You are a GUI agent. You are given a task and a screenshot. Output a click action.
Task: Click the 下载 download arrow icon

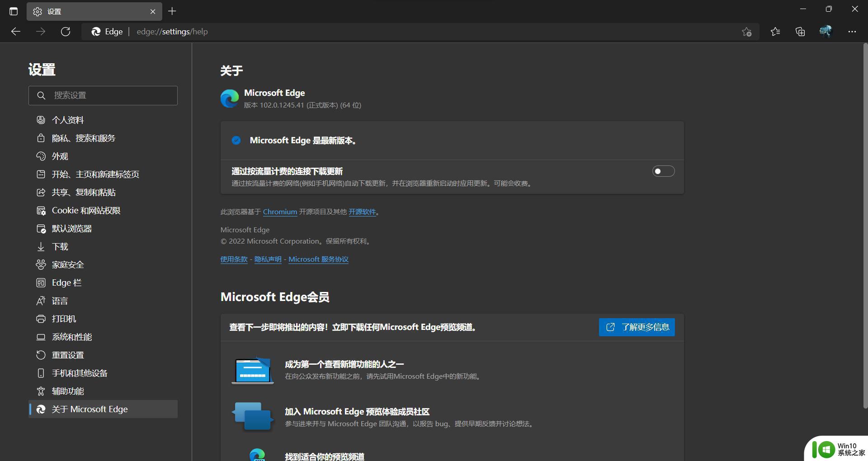(41, 247)
